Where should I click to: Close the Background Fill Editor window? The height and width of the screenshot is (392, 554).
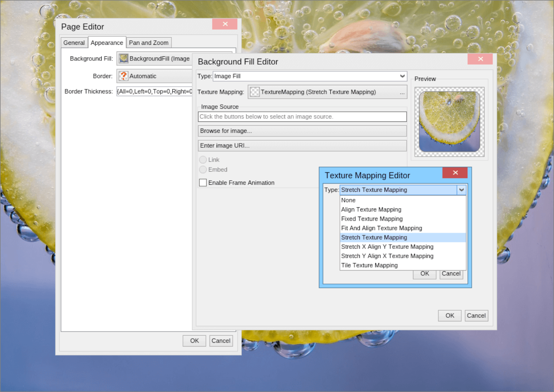[480, 59]
